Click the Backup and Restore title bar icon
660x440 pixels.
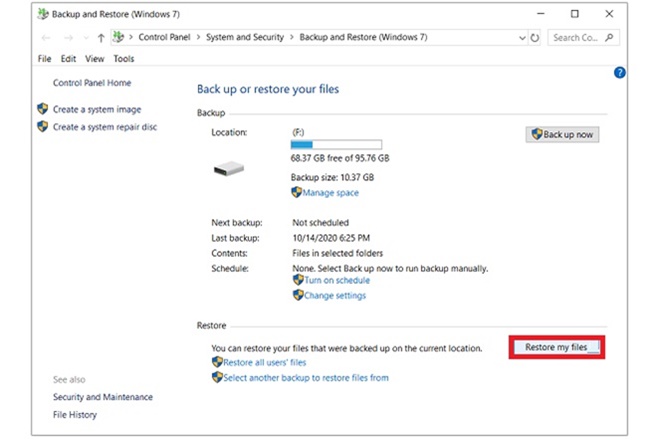pos(41,14)
